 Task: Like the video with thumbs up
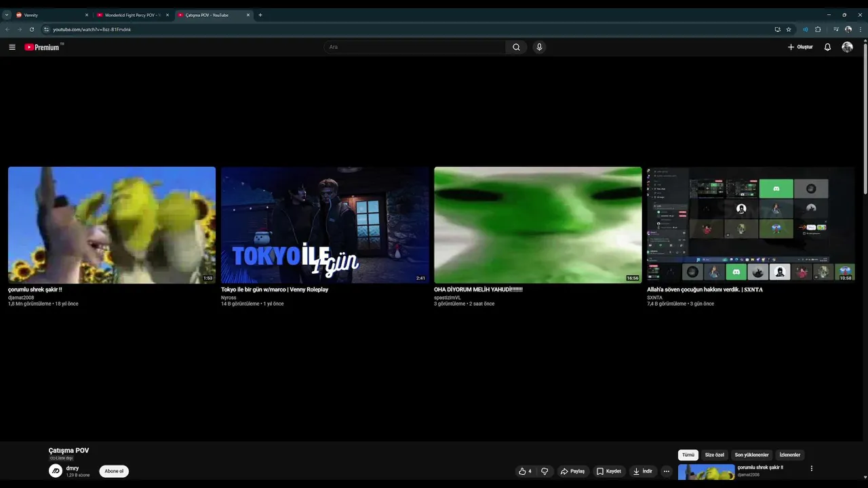click(525, 471)
